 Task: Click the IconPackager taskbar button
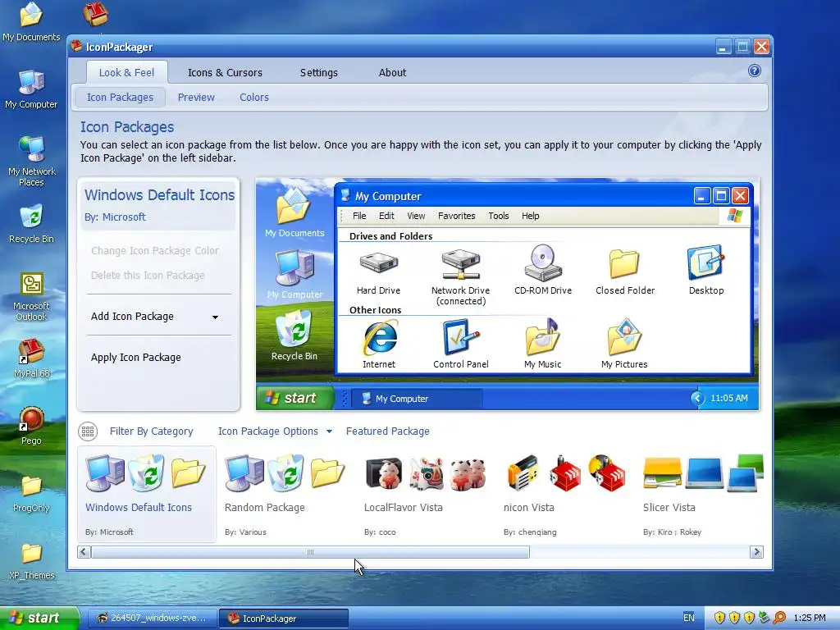click(283, 619)
